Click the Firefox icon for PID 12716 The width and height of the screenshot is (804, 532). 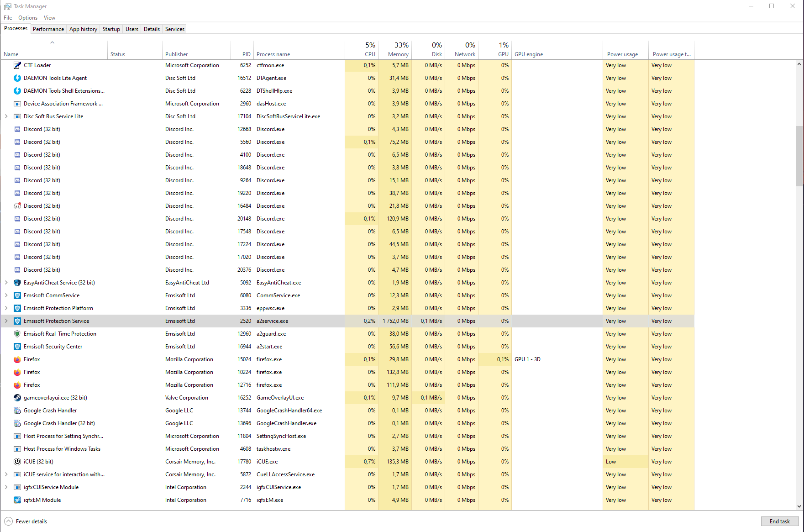[17, 385]
